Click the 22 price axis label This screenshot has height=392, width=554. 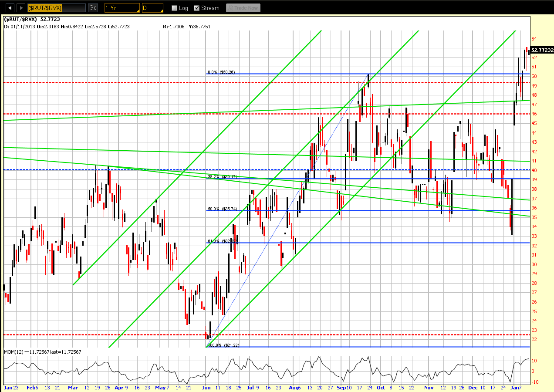pos(534,339)
